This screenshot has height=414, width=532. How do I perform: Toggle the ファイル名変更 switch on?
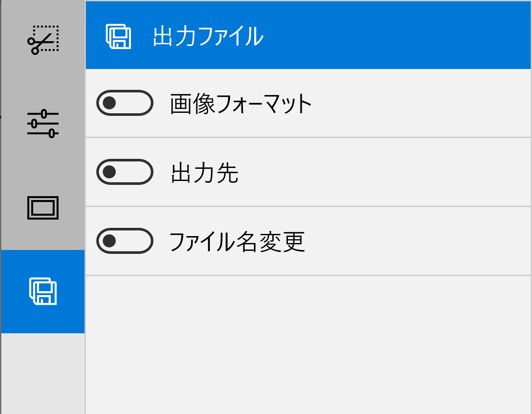[125, 240]
